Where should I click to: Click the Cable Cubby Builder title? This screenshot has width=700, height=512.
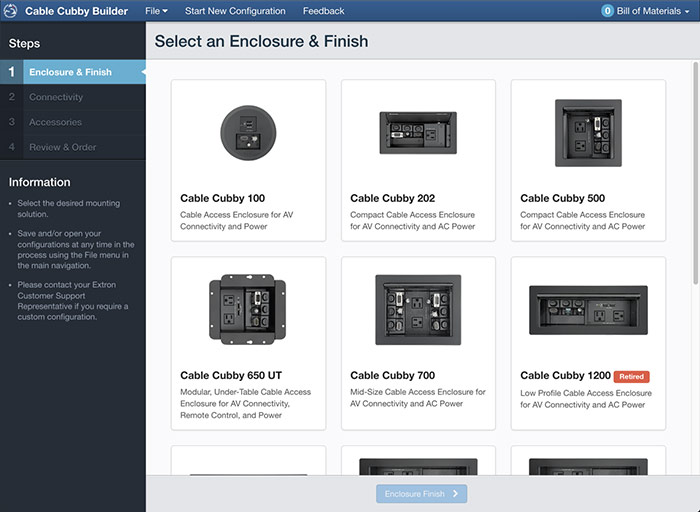76,11
